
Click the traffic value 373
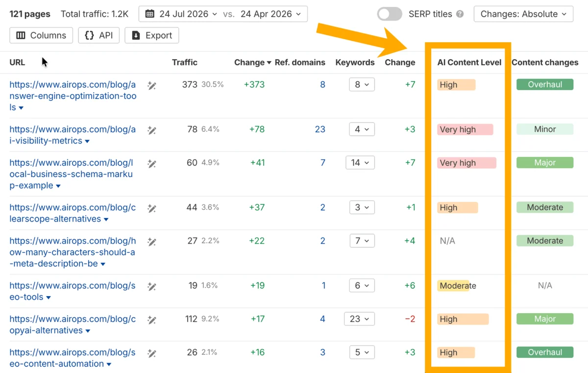pyautogui.click(x=190, y=84)
